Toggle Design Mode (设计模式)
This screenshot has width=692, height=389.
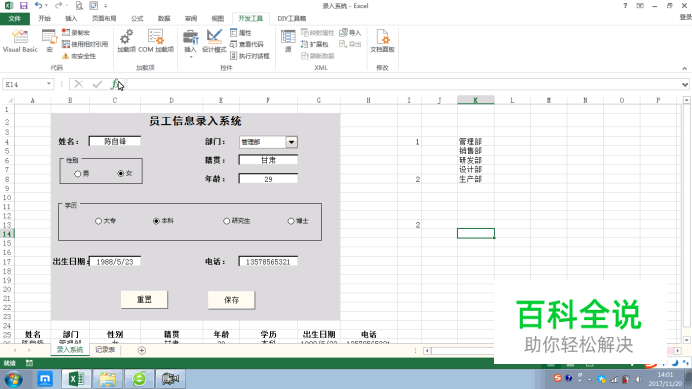(x=214, y=41)
